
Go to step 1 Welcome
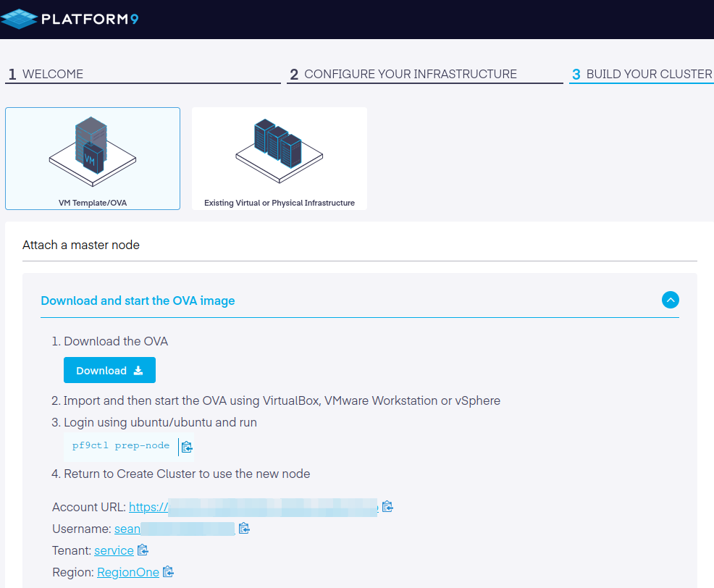click(143, 75)
